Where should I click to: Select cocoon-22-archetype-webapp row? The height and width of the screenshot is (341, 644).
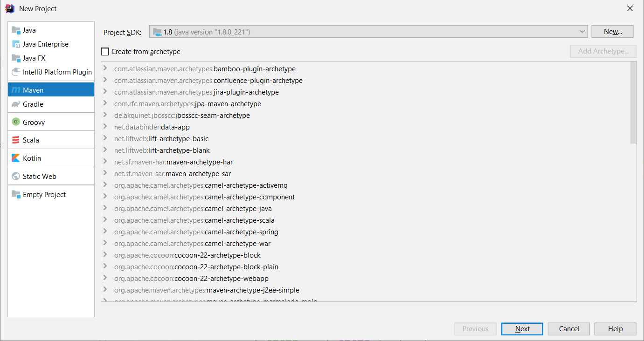coord(365,279)
